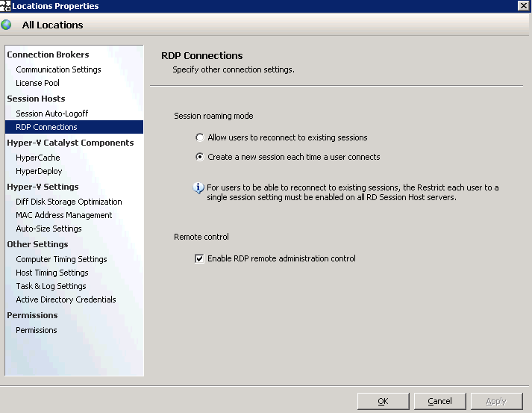Open Active Directory Credentials page
This screenshot has width=532, height=413.
pos(66,299)
